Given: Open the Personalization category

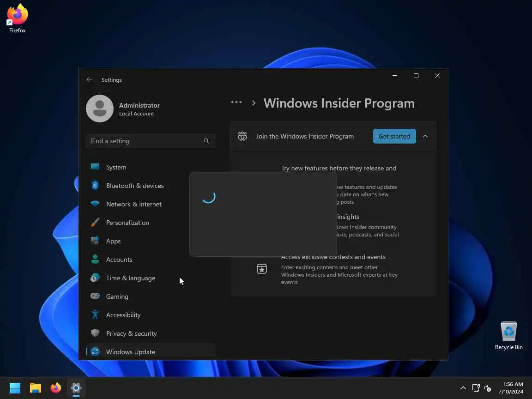Looking at the screenshot, I should 127,223.
